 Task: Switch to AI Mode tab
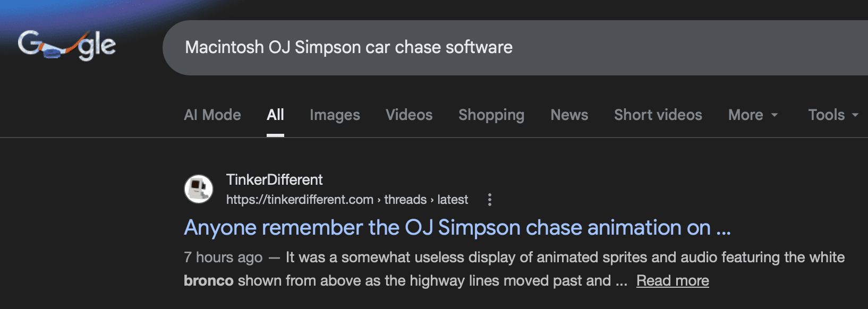coord(212,115)
